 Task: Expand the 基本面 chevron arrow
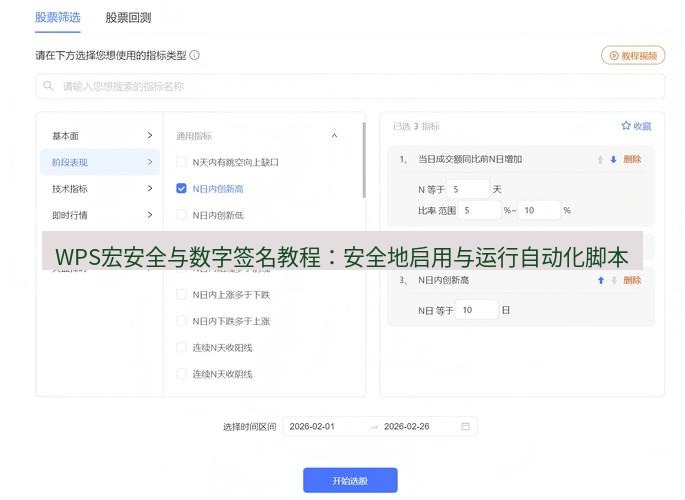150,135
